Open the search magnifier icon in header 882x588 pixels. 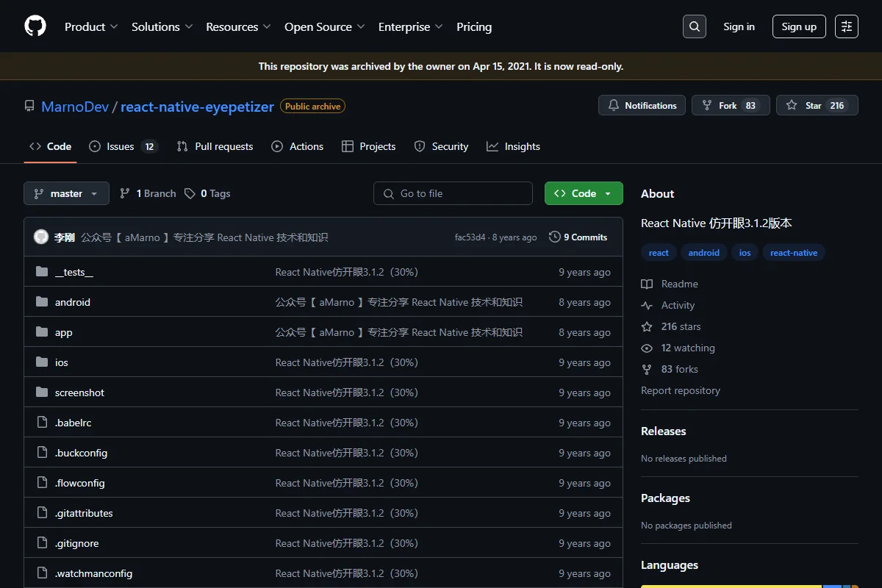(x=694, y=26)
